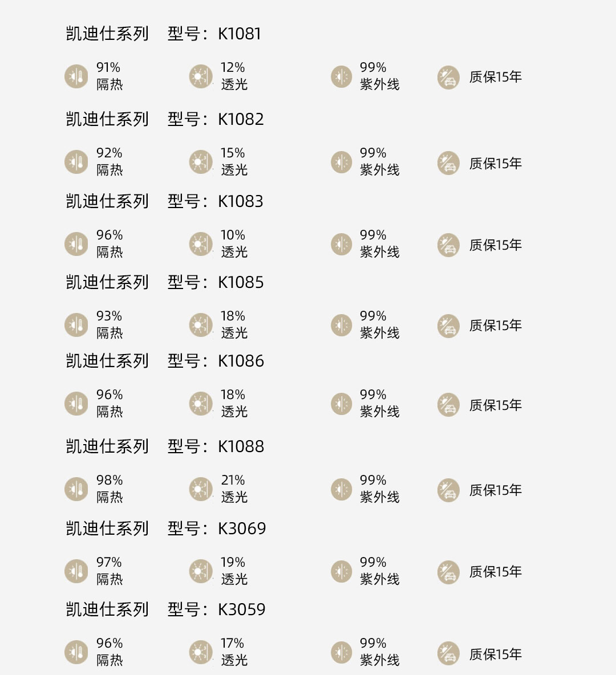Viewport: 616px width, 675px height.
Task: Click the UV protection icon for K1083
Action: [x=342, y=244]
